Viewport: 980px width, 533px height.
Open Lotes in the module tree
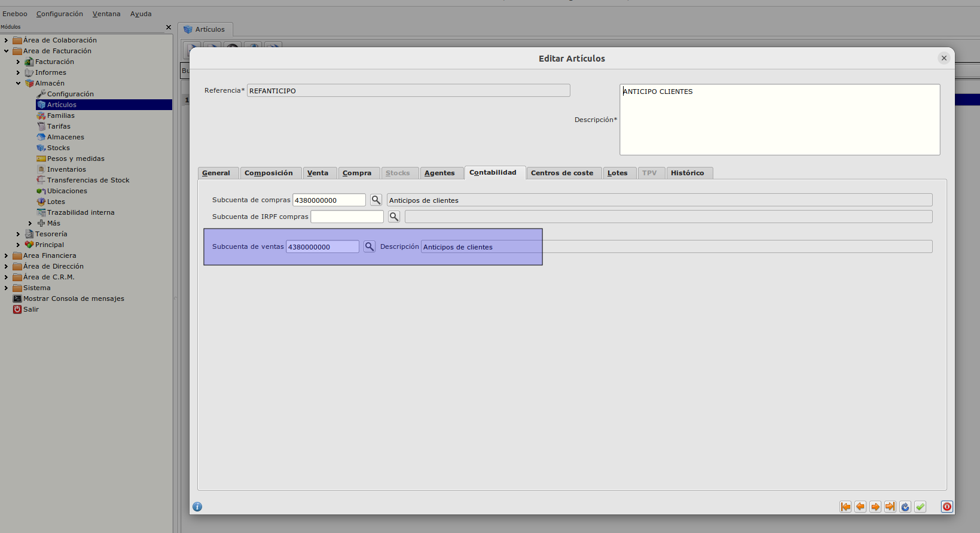pos(56,202)
